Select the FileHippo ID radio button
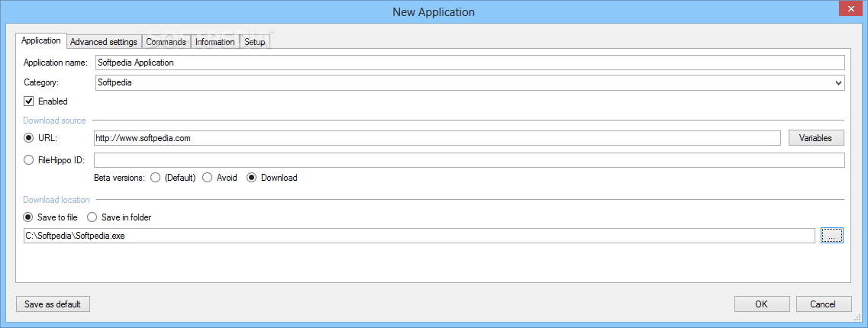This screenshot has height=328, width=868. click(x=29, y=160)
